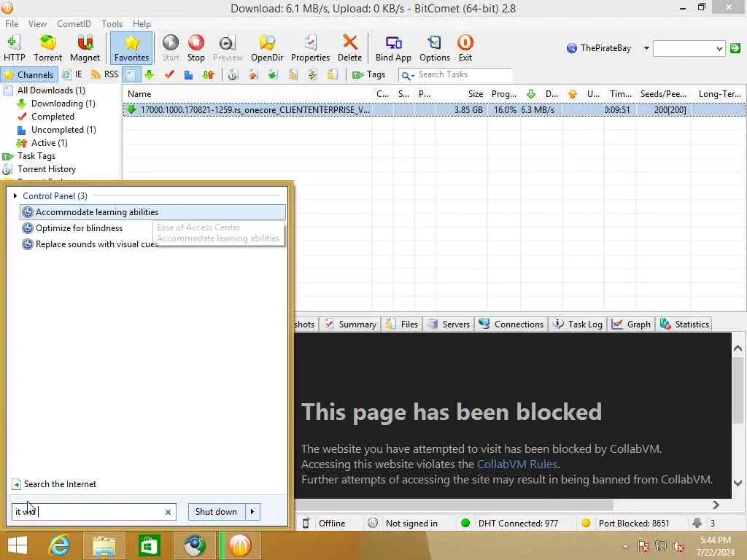
Task: Select the Completed tree item
Action: (x=53, y=117)
